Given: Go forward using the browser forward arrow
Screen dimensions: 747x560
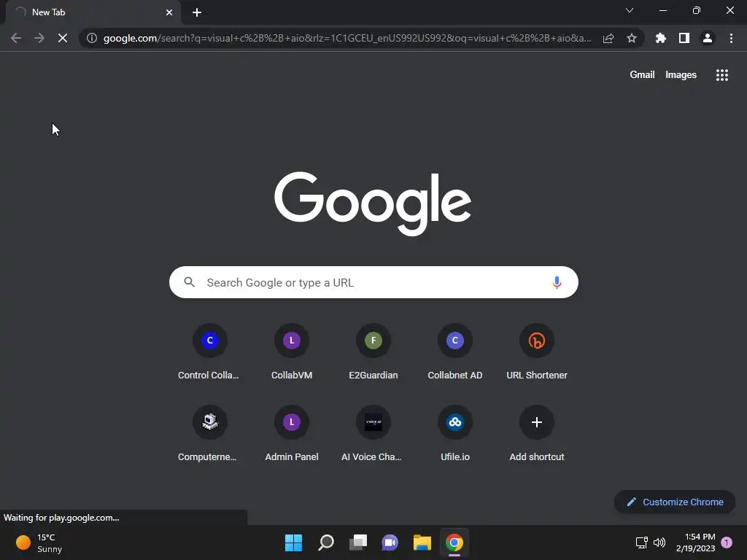Looking at the screenshot, I should tap(39, 38).
